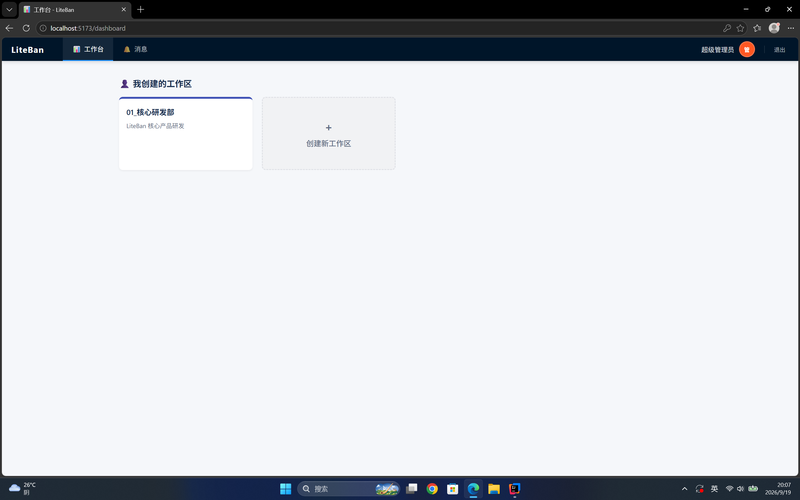The width and height of the screenshot is (800, 500).
Task: Click the LiteBan logo text
Action: (x=28, y=50)
